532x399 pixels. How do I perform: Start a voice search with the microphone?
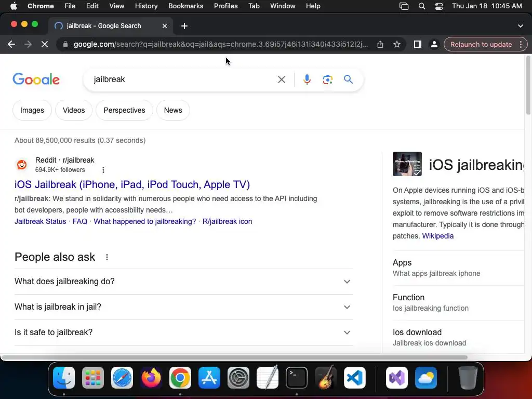[307, 79]
